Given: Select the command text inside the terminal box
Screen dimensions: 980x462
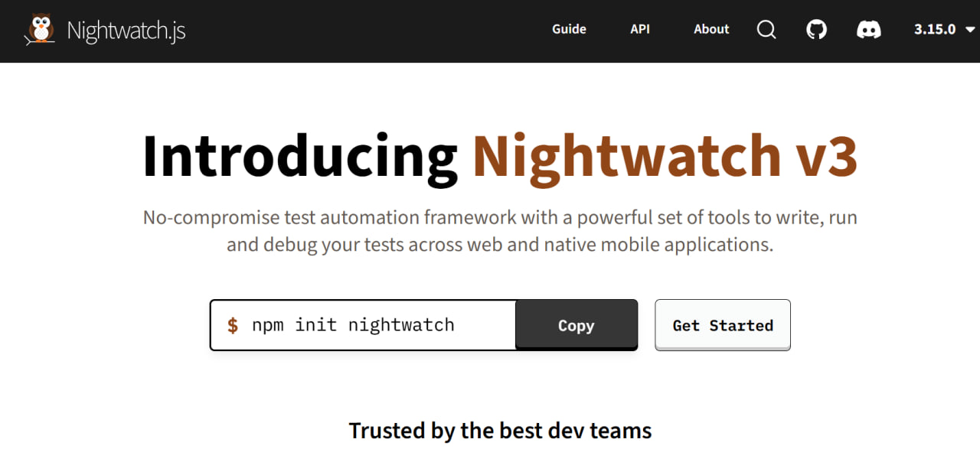Looking at the screenshot, I should (x=352, y=324).
